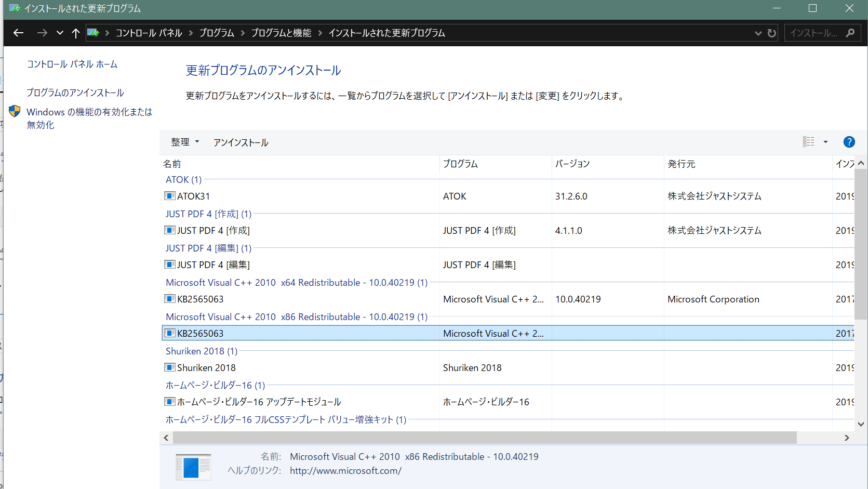The width and height of the screenshot is (868, 489).
Task: Select the ATOK31 update row
Action: click(x=508, y=196)
